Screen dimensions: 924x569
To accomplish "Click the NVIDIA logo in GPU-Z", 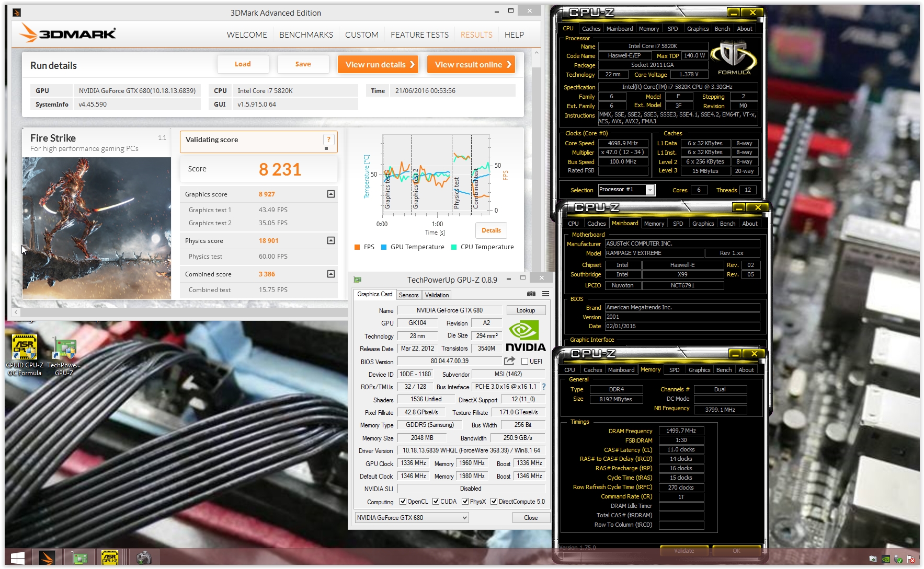I will pyautogui.click(x=526, y=336).
